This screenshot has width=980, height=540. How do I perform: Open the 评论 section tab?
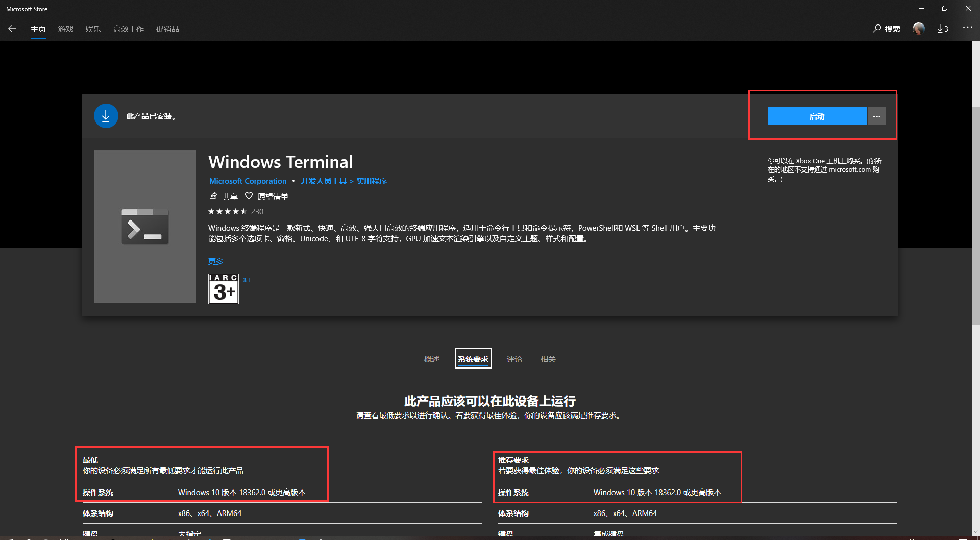[514, 359]
